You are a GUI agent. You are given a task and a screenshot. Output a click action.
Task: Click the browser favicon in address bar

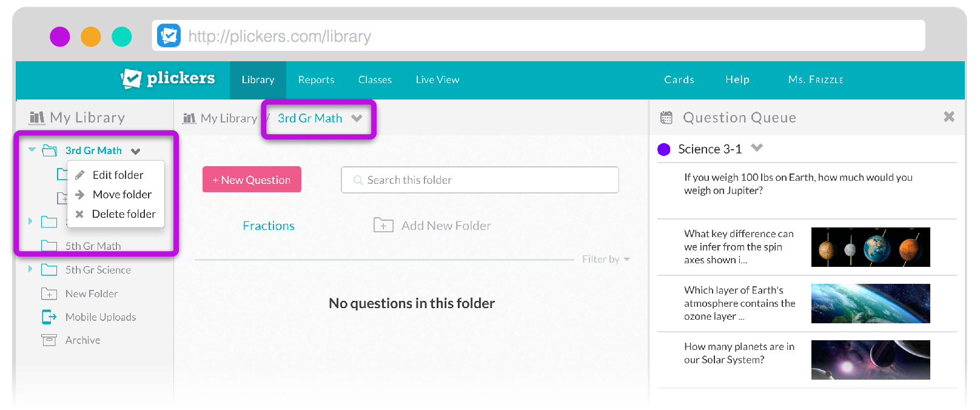click(169, 36)
